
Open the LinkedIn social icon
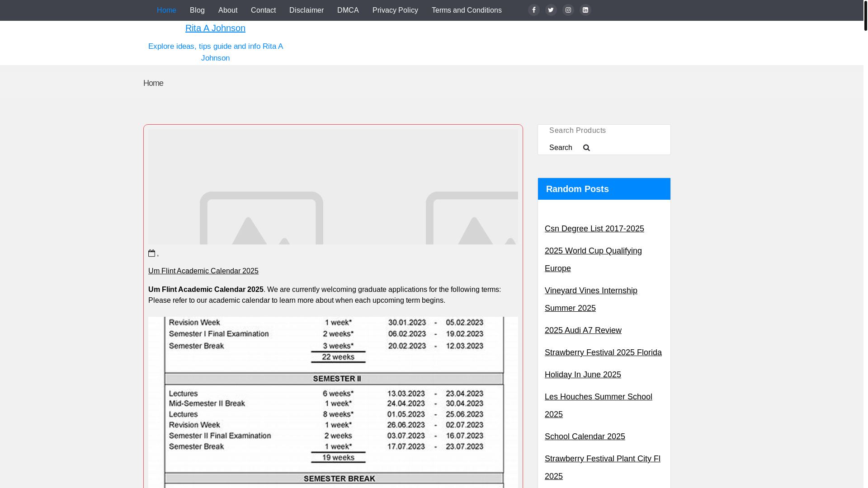click(x=585, y=10)
